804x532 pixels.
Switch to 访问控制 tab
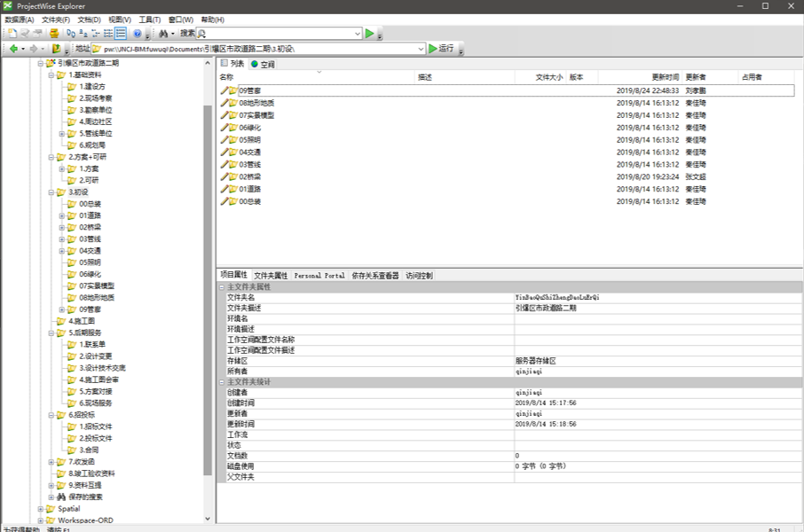[419, 276]
